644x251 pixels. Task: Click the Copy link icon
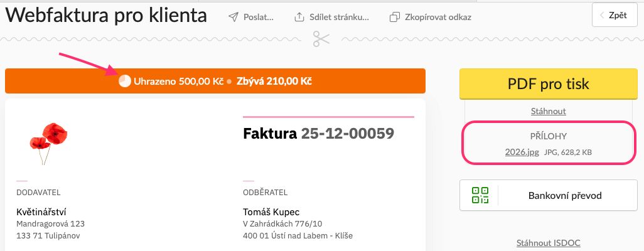(395, 17)
